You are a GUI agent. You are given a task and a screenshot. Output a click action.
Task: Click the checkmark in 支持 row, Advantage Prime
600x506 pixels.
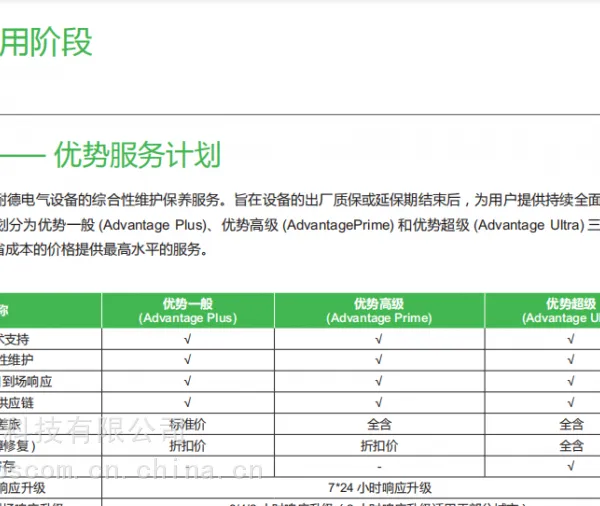click(379, 339)
